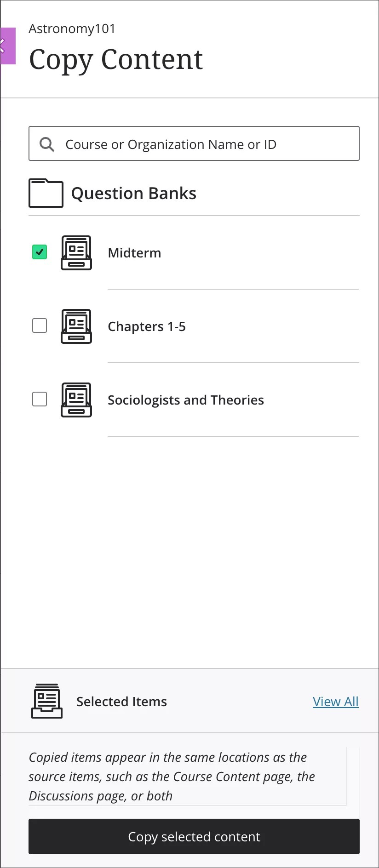Open the View All link
The height and width of the screenshot is (868, 379).
coord(335,702)
